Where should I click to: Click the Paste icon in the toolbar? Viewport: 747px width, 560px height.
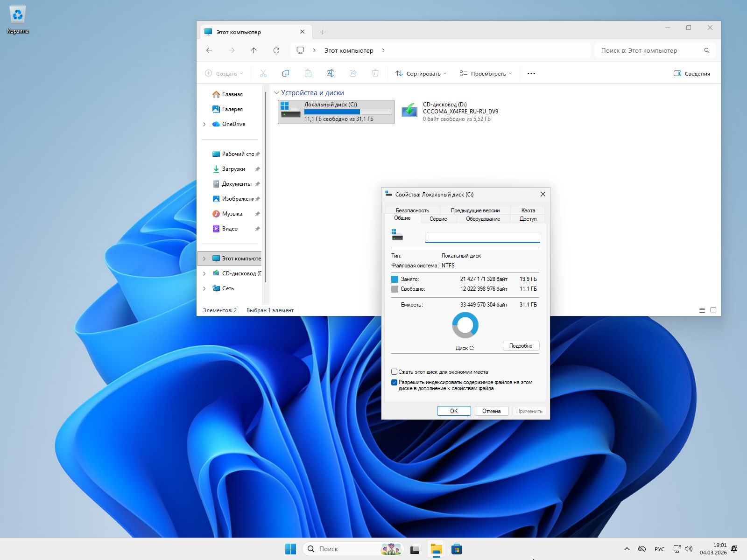point(308,73)
